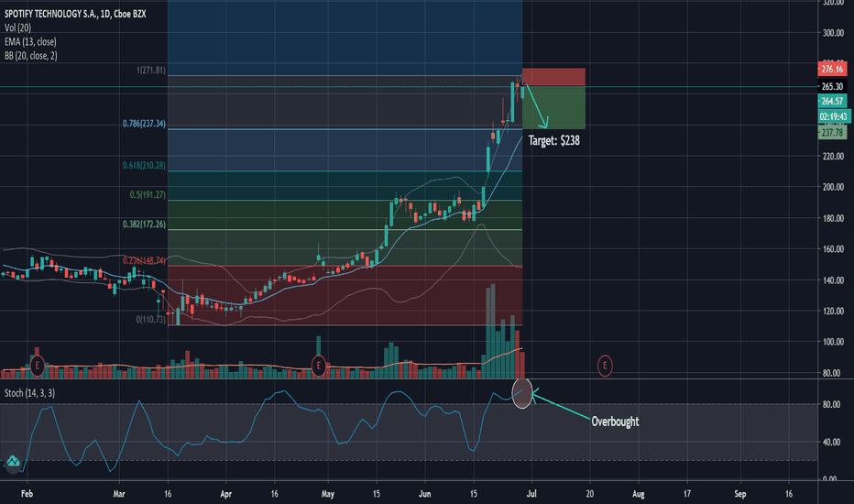The height and width of the screenshot is (504, 854).
Task: Click the 265.30 price label on axis
Action: (x=832, y=87)
